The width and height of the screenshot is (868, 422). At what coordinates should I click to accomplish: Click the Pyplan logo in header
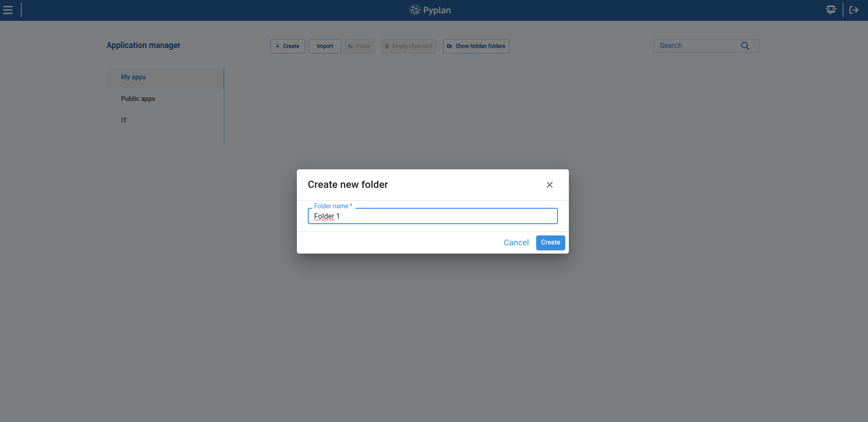tap(430, 10)
